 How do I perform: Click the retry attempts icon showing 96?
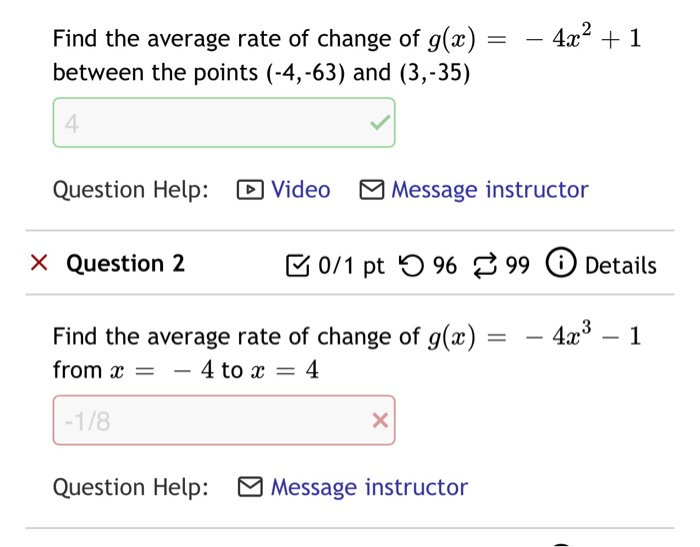point(410,266)
